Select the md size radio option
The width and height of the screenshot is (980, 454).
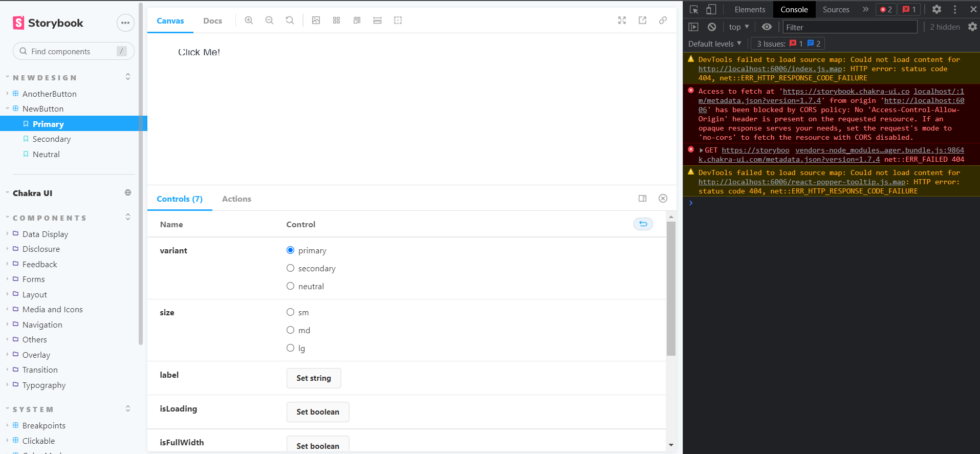291,330
